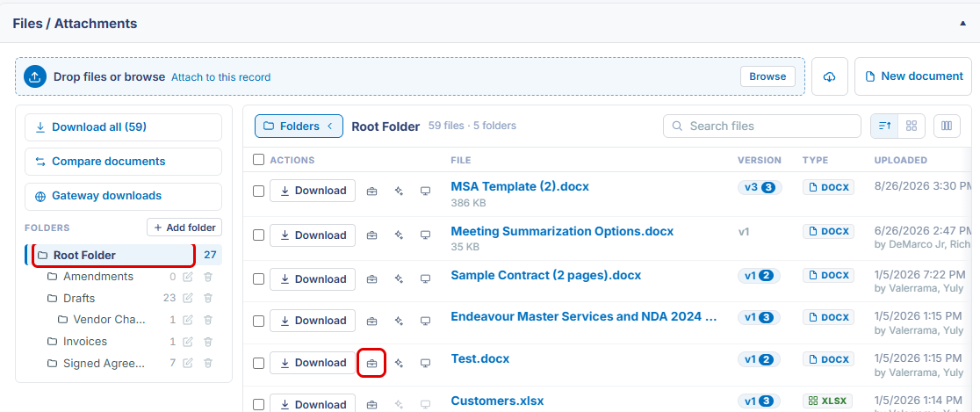980x412 pixels.
Task: Download Test.docx via Download button
Action: point(313,363)
